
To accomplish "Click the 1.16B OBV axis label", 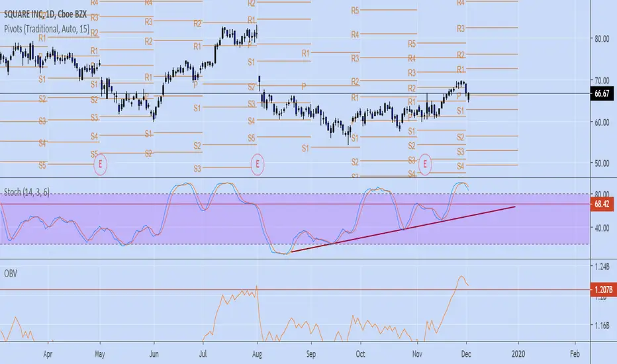I will pos(602,326).
